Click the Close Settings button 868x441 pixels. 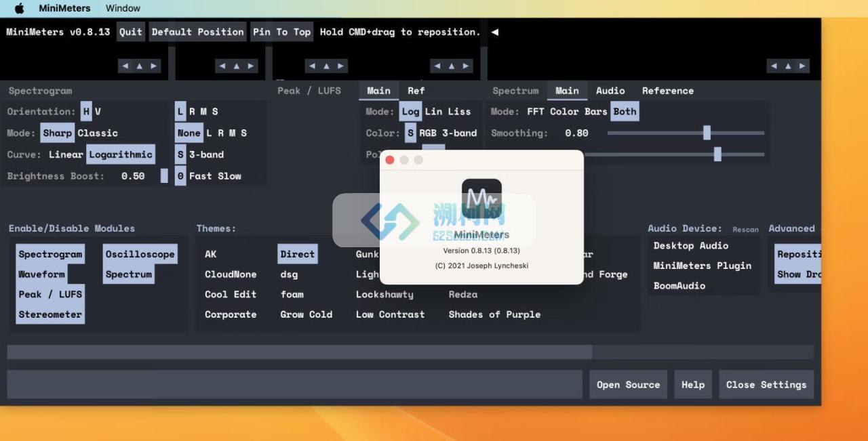click(x=766, y=385)
